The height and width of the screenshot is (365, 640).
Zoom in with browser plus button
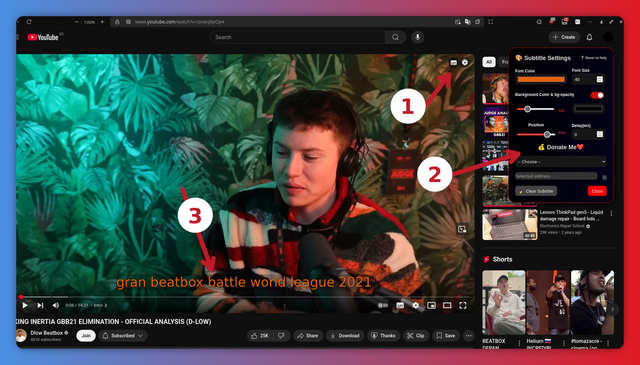102,22
